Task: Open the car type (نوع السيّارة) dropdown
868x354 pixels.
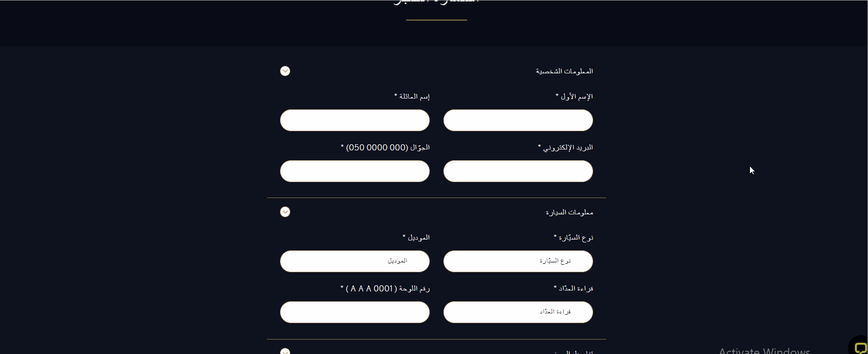Action: (x=518, y=261)
